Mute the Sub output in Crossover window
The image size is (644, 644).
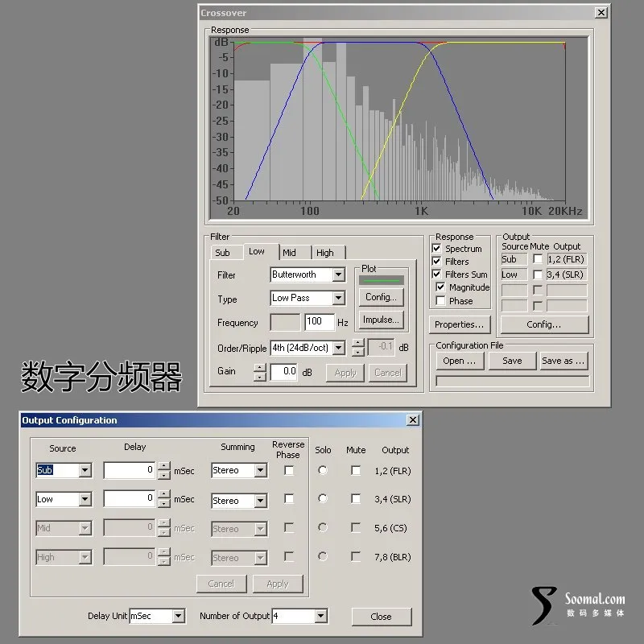537,258
